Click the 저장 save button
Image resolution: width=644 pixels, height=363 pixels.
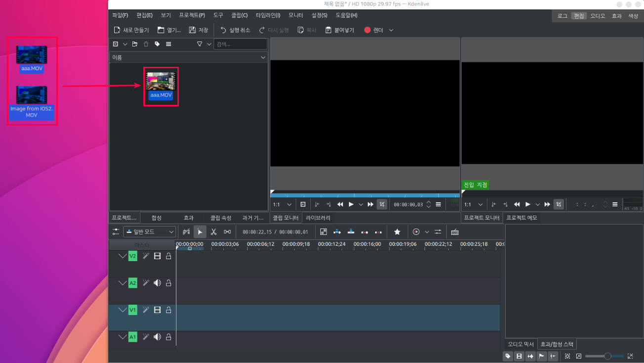tap(199, 30)
